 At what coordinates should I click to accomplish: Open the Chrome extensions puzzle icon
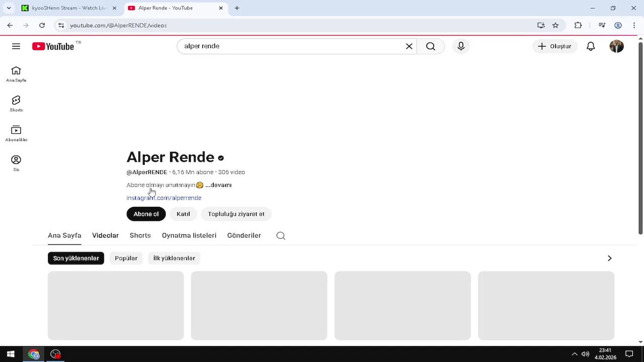(x=578, y=25)
